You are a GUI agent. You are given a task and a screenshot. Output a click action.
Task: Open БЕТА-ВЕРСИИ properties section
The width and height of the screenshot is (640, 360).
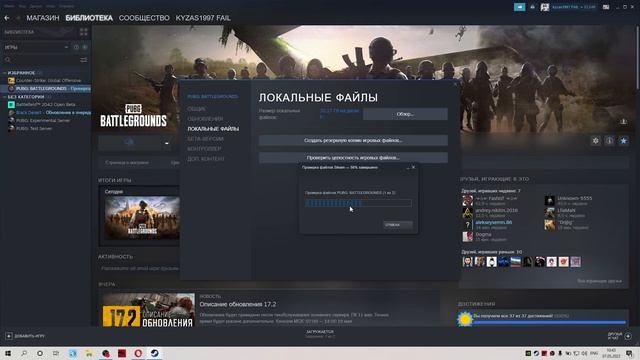[x=205, y=139]
